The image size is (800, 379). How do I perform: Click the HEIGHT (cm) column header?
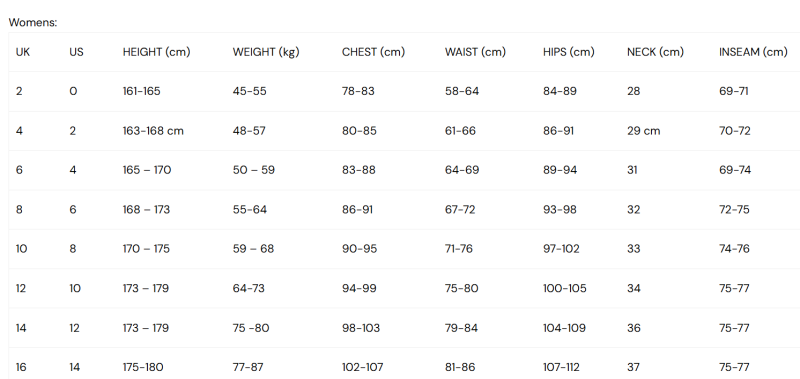[156, 52]
